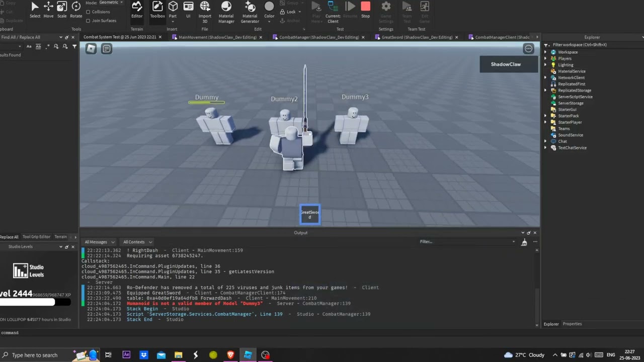
Task: Enable the Join Surfaces checkbox
Action: coord(88,21)
